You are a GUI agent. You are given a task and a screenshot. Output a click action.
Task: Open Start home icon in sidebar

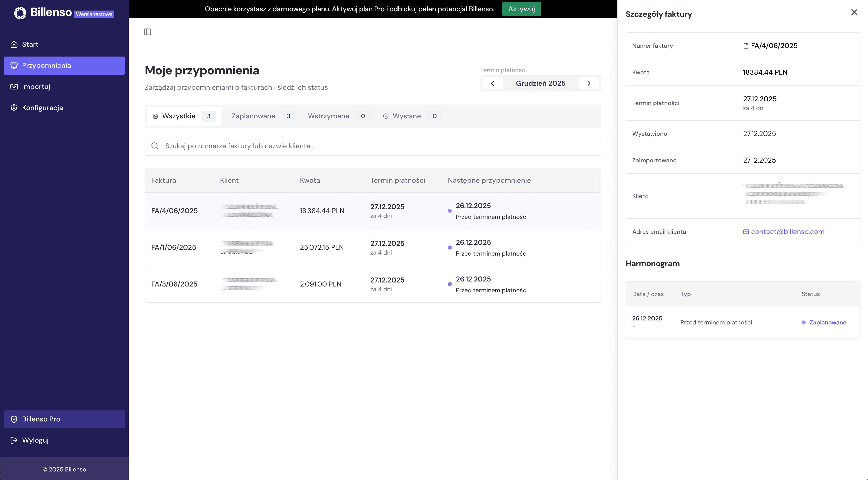(14, 44)
